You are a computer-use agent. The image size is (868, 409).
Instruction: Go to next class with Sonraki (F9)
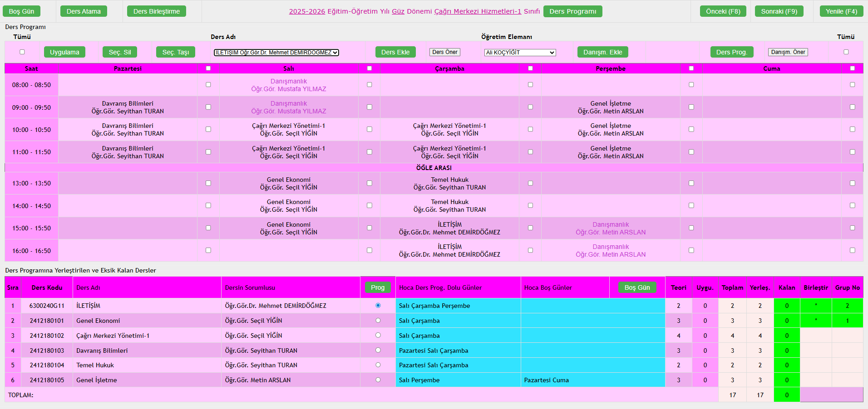click(x=779, y=11)
